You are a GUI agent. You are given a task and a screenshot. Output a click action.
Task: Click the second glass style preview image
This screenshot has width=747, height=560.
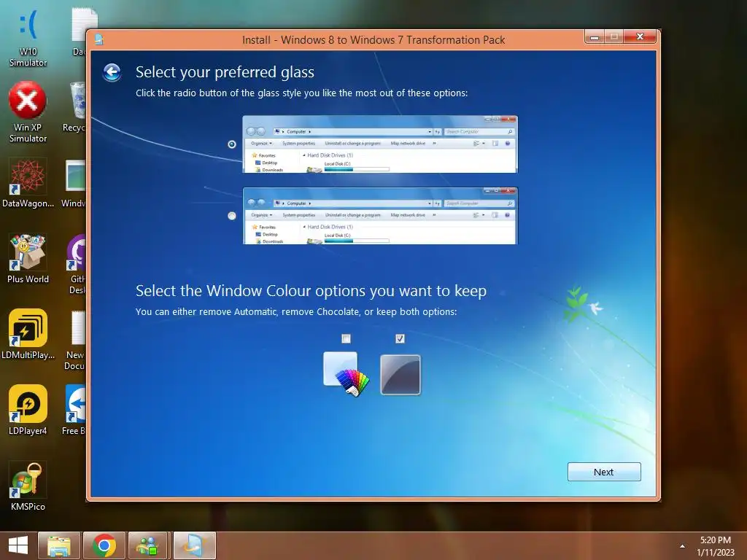(379, 216)
